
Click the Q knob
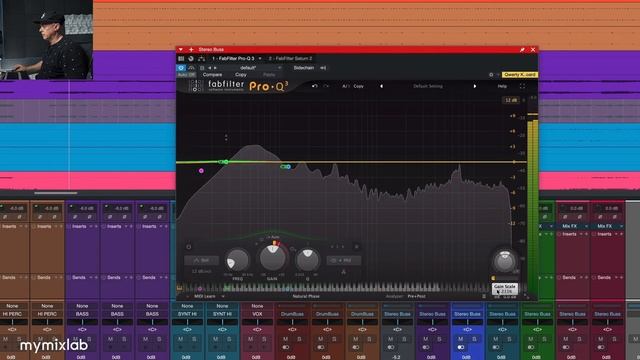[307, 259]
